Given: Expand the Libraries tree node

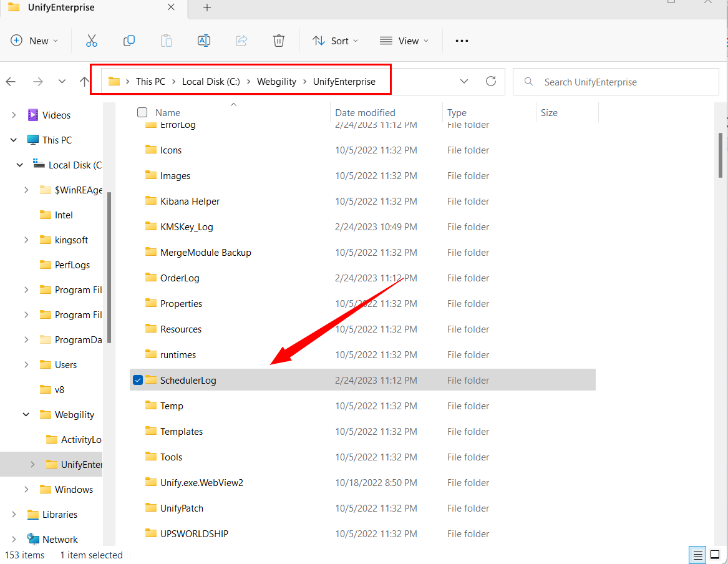Looking at the screenshot, I should click(14, 514).
